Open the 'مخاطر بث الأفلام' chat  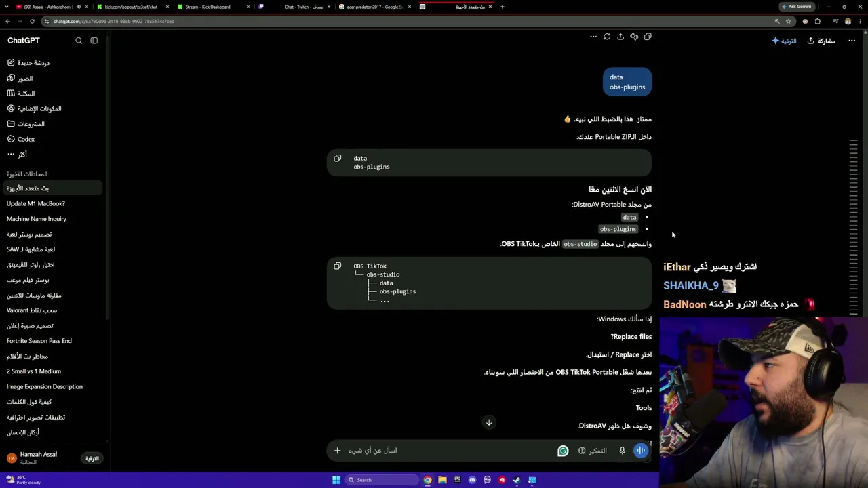53,356
